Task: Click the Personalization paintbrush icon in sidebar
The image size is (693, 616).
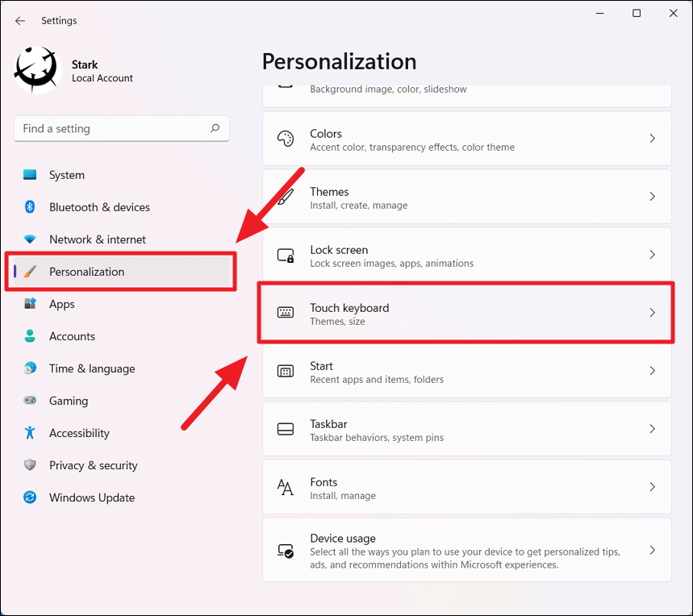Action: (x=30, y=272)
